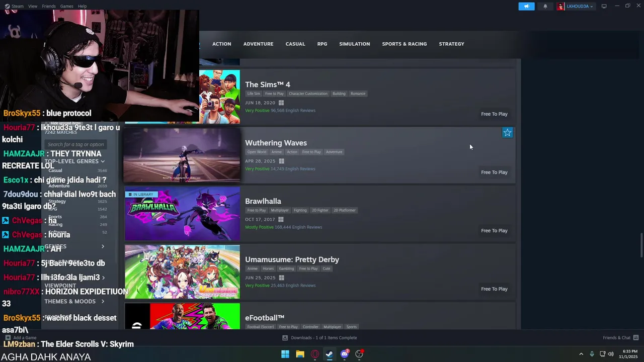Click the Add a Game plus icon
The height and width of the screenshot is (362, 644).
8,338
